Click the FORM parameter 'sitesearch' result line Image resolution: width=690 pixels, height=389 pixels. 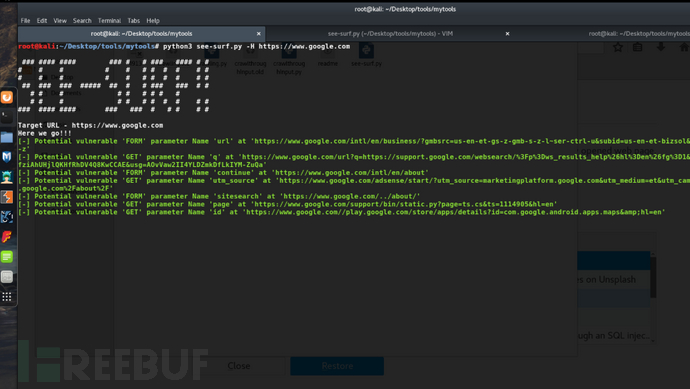[x=219, y=197]
